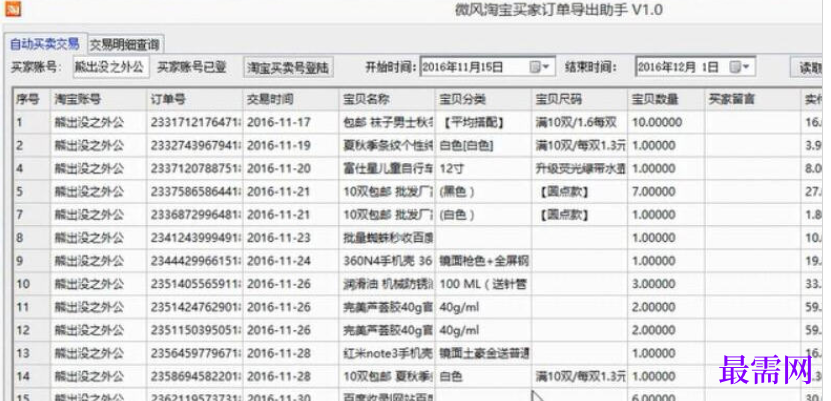Select order number 2331712176471 cell
This screenshot has height=401, width=831.
(194, 122)
